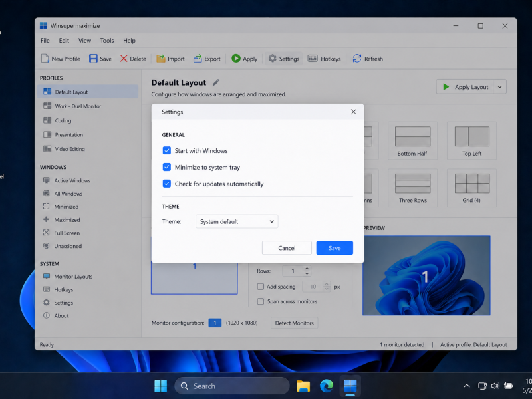532x399 pixels.
Task: Click the Import toolbar icon
Action: pyautogui.click(x=160, y=59)
